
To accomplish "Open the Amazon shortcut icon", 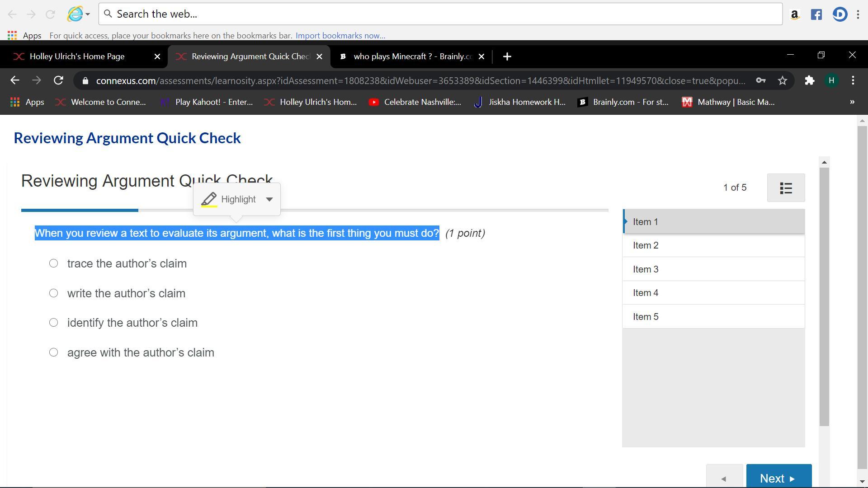I will coord(794,14).
